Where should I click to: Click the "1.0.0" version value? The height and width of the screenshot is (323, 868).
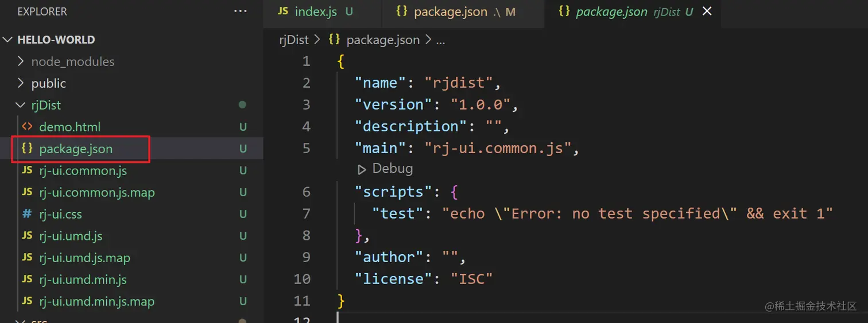click(480, 104)
